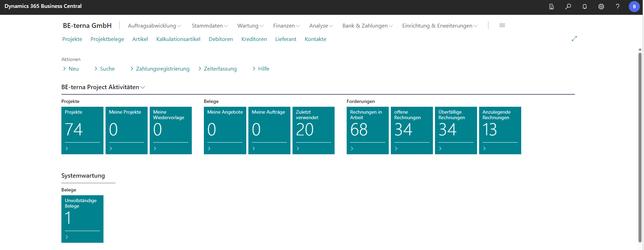Open the Projekte tile showing 74

click(82, 130)
